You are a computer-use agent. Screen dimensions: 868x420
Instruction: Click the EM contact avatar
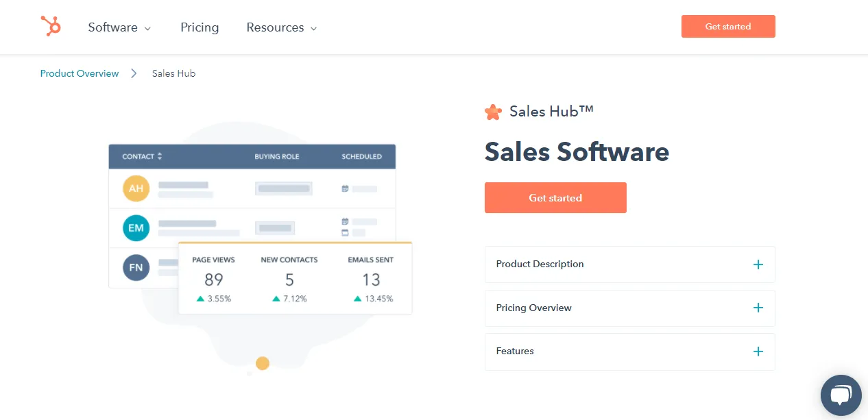136,228
